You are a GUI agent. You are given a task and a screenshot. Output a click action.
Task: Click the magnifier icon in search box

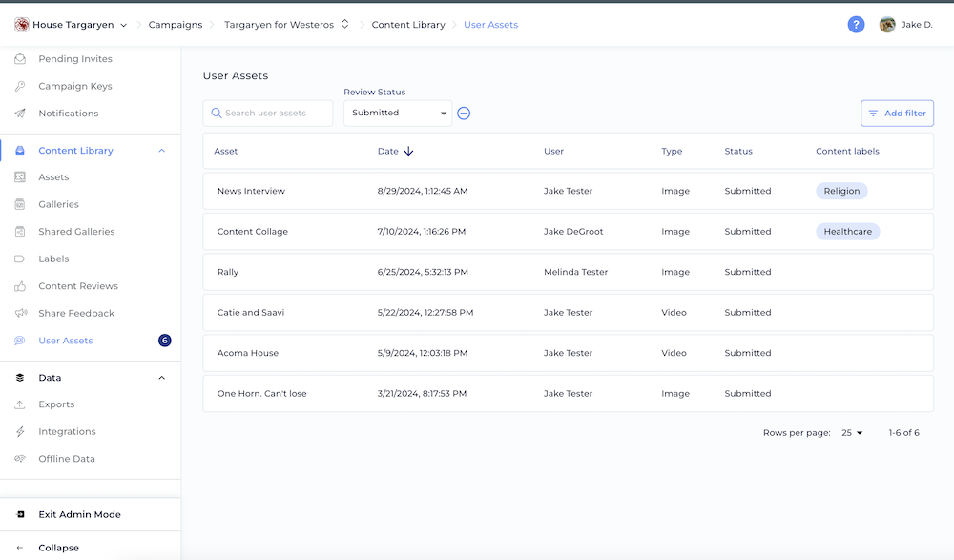click(x=216, y=114)
